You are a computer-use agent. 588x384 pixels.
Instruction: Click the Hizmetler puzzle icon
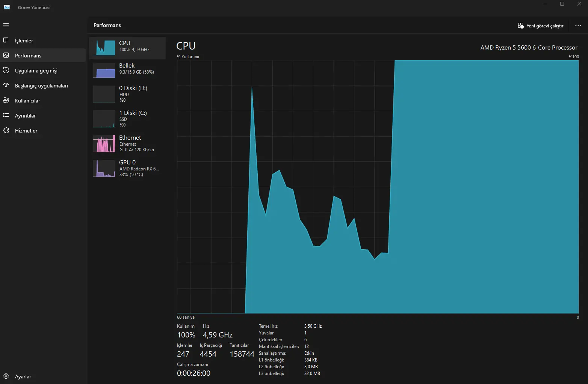(x=6, y=130)
